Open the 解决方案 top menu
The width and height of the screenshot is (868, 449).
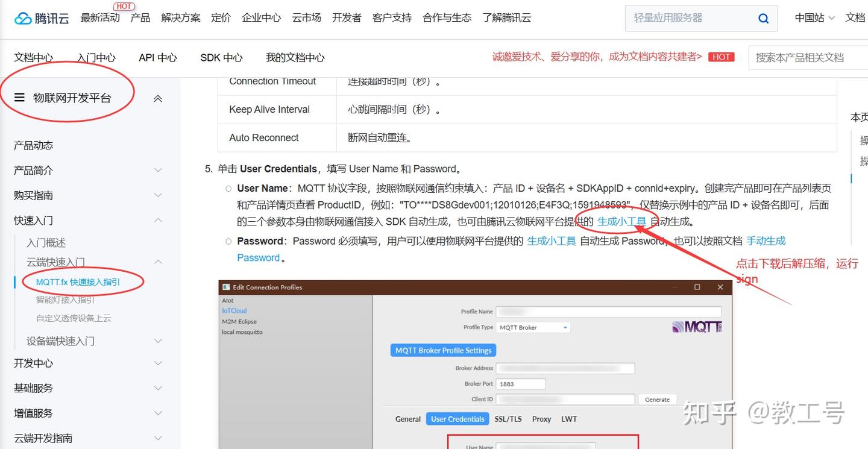[x=181, y=18]
